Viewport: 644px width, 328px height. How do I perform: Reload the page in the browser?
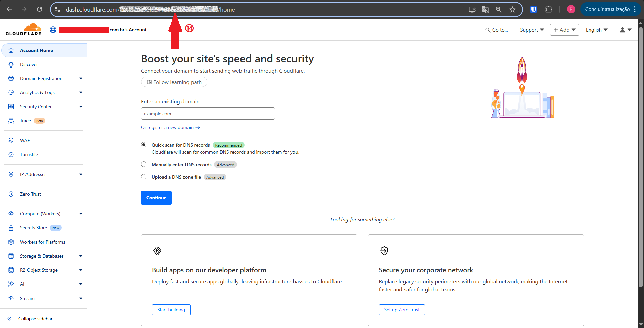(x=39, y=9)
